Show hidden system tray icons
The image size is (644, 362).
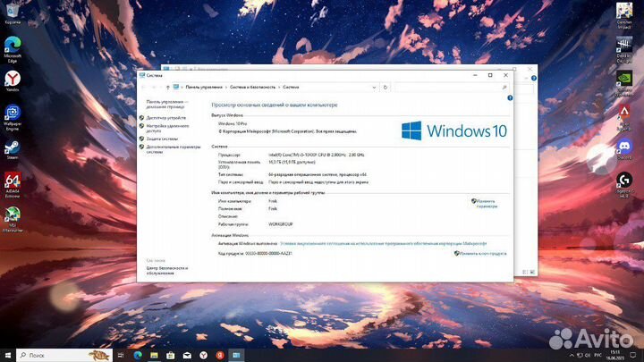[572, 355]
